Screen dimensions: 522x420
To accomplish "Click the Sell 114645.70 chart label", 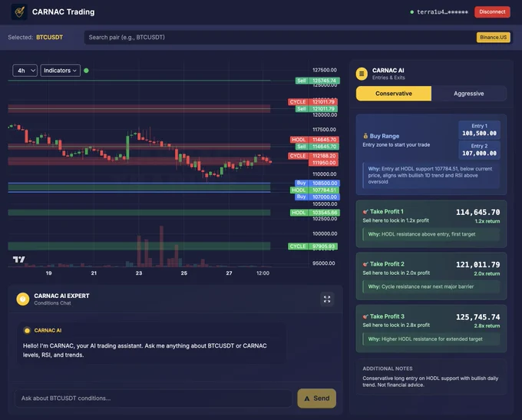I will [317, 147].
